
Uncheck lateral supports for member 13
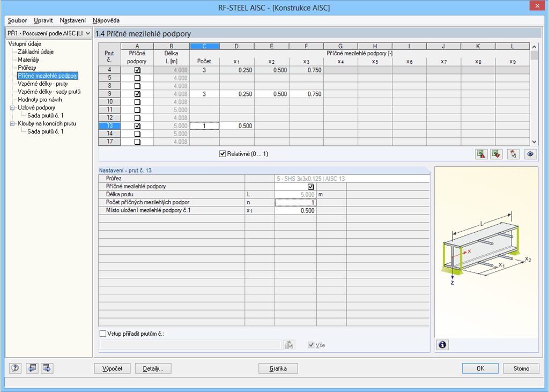coord(137,126)
